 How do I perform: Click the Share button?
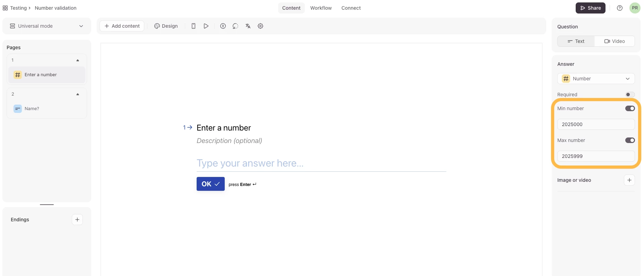point(591,8)
